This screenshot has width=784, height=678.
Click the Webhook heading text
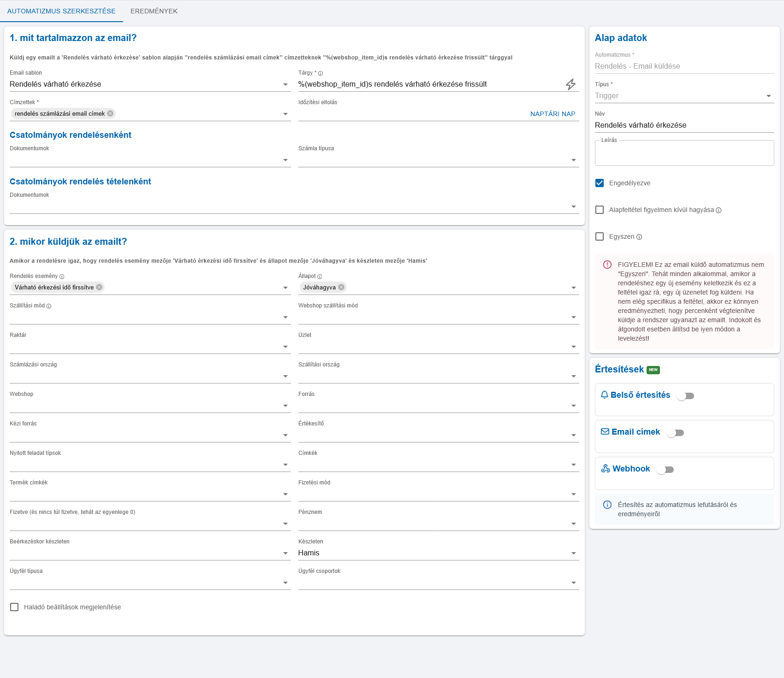click(631, 469)
